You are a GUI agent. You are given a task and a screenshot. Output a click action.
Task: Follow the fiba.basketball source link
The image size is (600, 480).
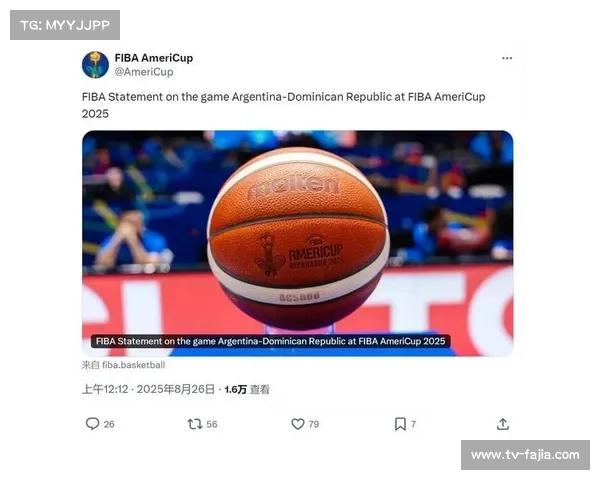123,365
